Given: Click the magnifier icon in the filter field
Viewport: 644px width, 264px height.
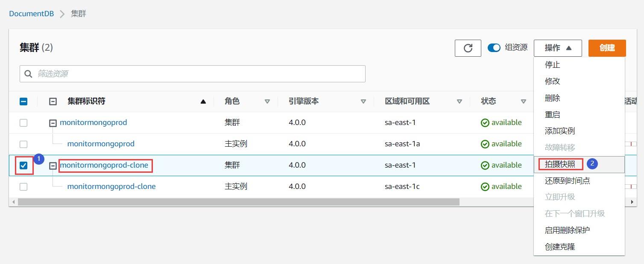Looking at the screenshot, I should (28, 73).
